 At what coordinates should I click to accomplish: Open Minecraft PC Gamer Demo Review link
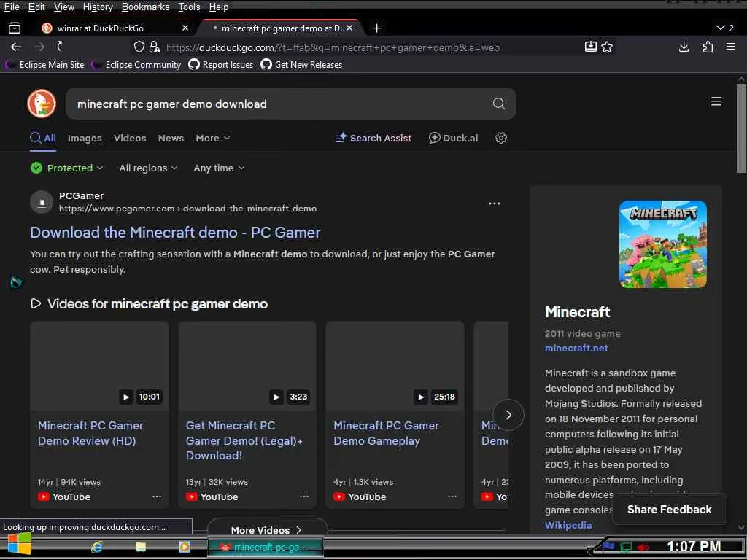[x=90, y=433]
